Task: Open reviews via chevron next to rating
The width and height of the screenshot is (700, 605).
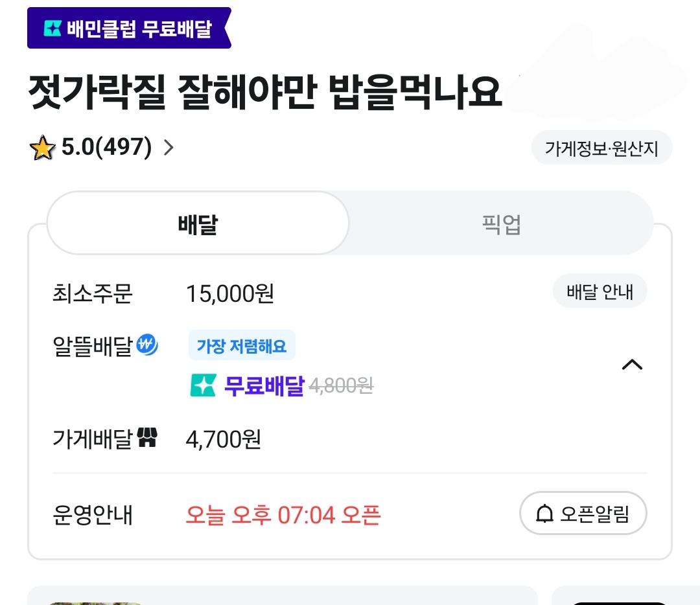Action: click(169, 148)
